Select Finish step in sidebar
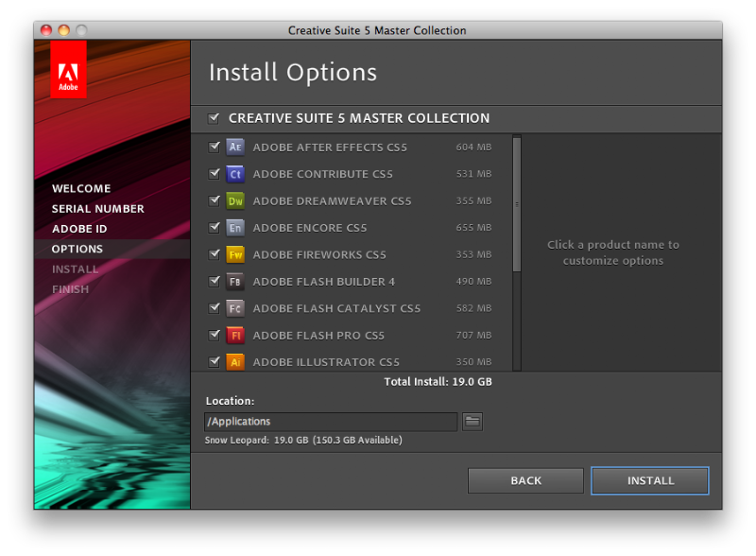The width and height of the screenshot is (756, 556). coord(70,289)
